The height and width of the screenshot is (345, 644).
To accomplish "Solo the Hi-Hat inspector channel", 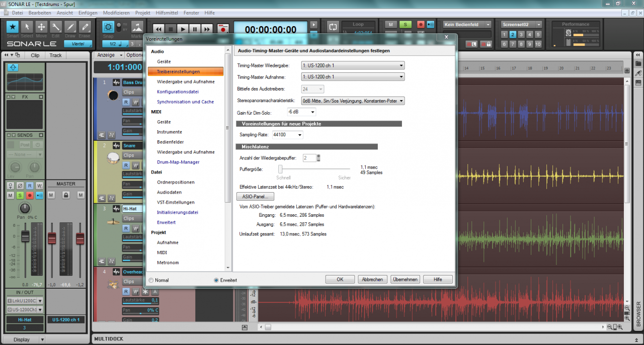I will coord(20,195).
